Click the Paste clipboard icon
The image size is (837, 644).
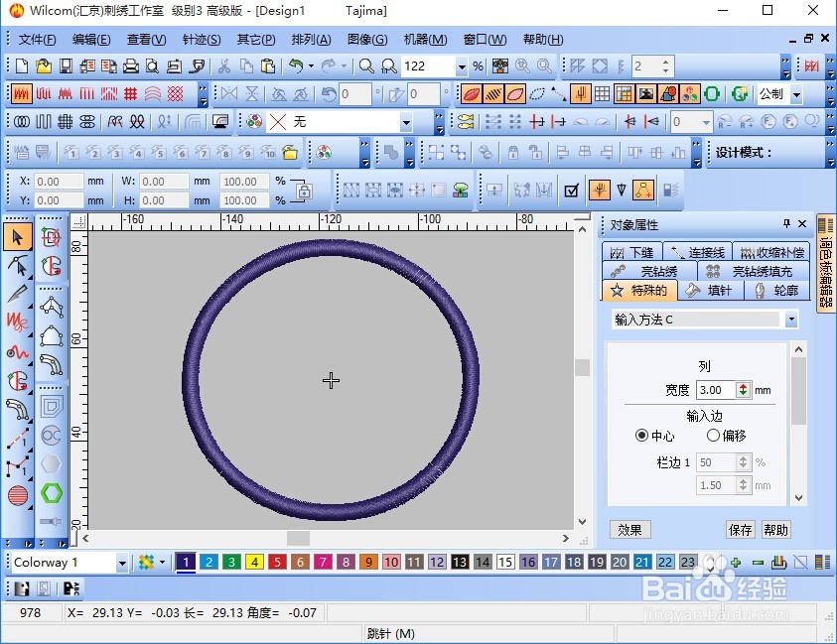pyautogui.click(x=268, y=66)
